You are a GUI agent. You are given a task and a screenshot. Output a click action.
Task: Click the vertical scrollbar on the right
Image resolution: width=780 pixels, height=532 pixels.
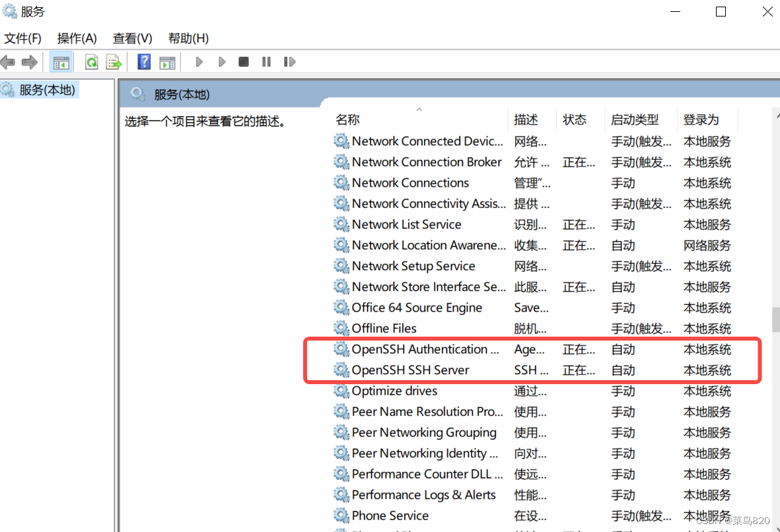775,319
